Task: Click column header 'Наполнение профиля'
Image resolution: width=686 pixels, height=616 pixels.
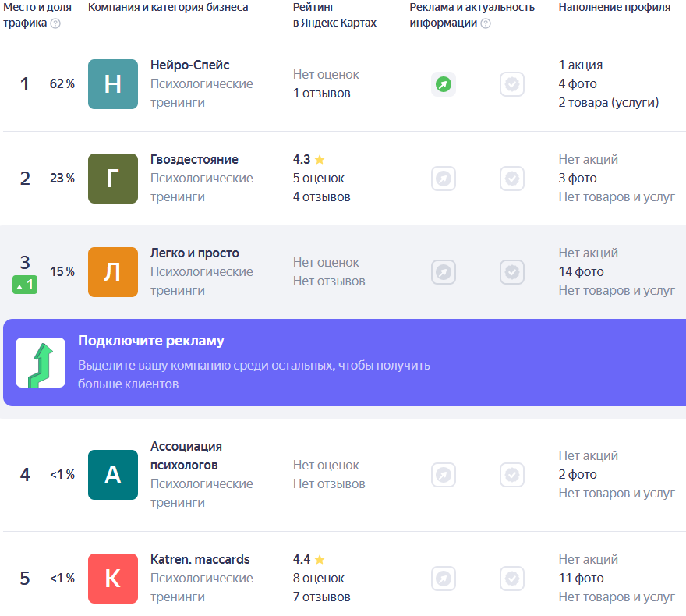Action: point(614,8)
